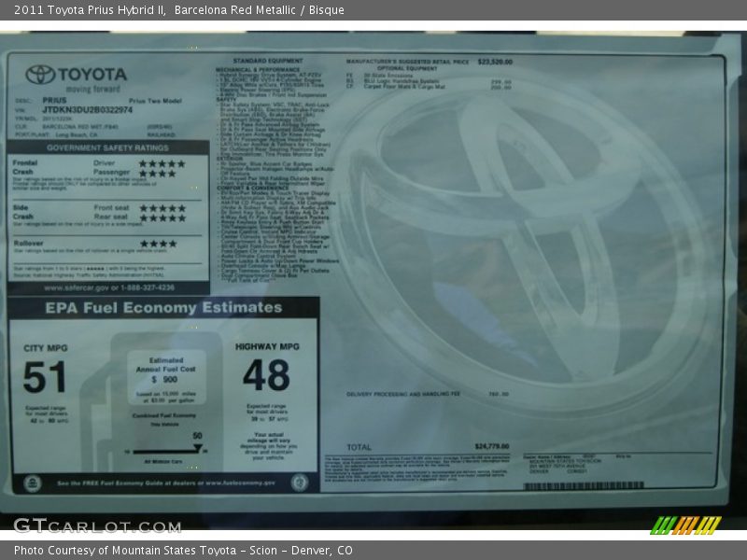Click the 'HIGHWAY MPG' label

pos(267,346)
